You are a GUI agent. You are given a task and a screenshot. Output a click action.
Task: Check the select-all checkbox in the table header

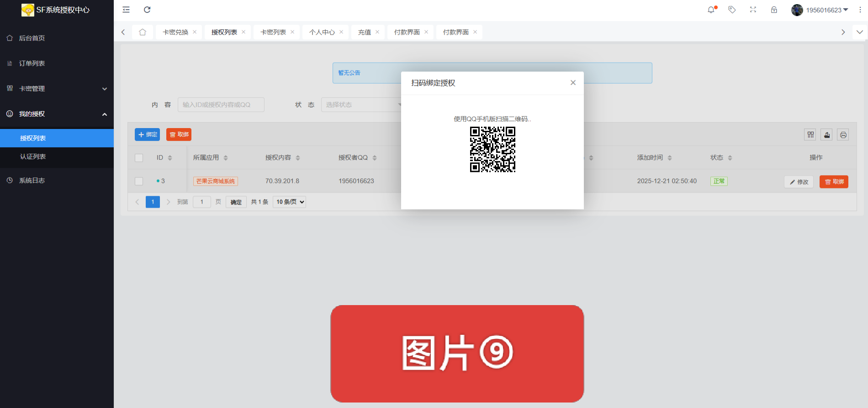tap(139, 158)
